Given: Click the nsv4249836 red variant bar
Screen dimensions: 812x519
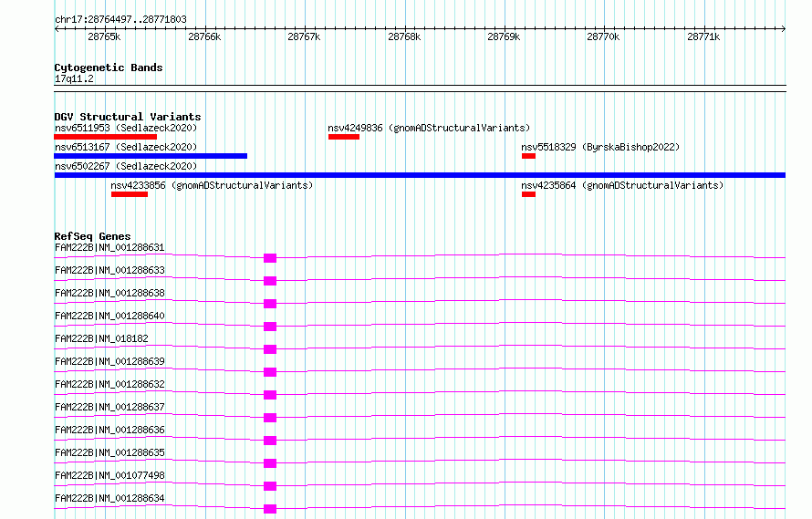Looking at the screenshot, I should (x=344, y=137).
